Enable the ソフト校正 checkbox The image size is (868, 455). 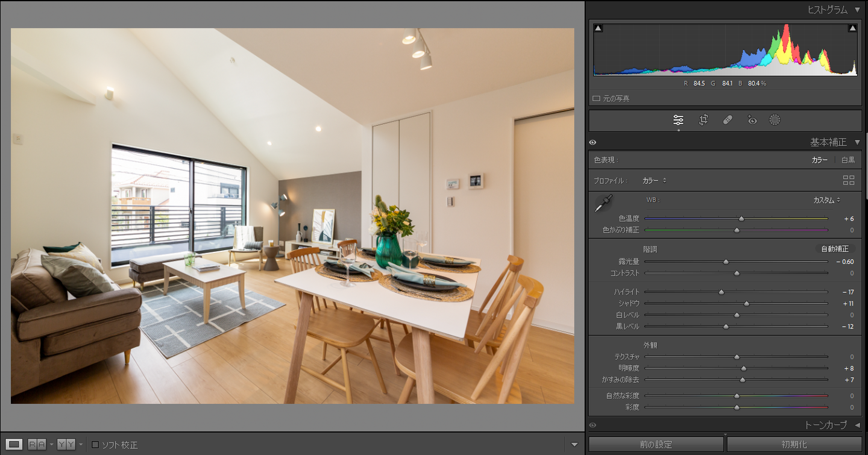[95, 445]
